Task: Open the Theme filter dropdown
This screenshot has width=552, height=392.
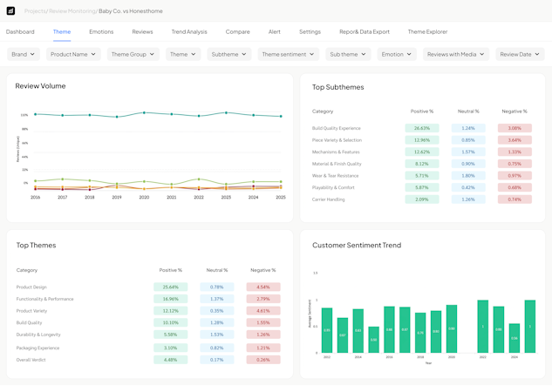Action: (183, 54)
